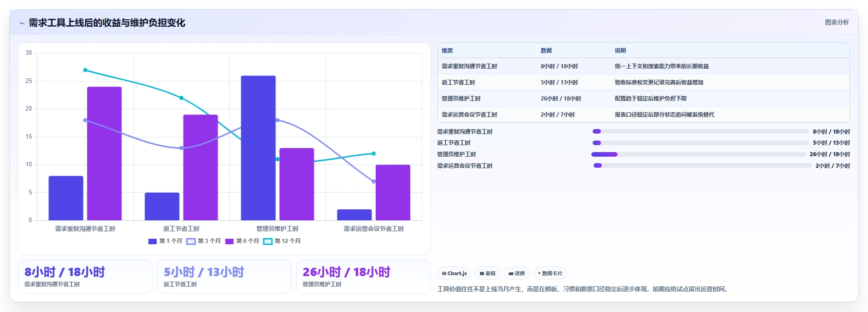
Task: Click the purple bar for 返工节省工时
Action: coord(201,167)
